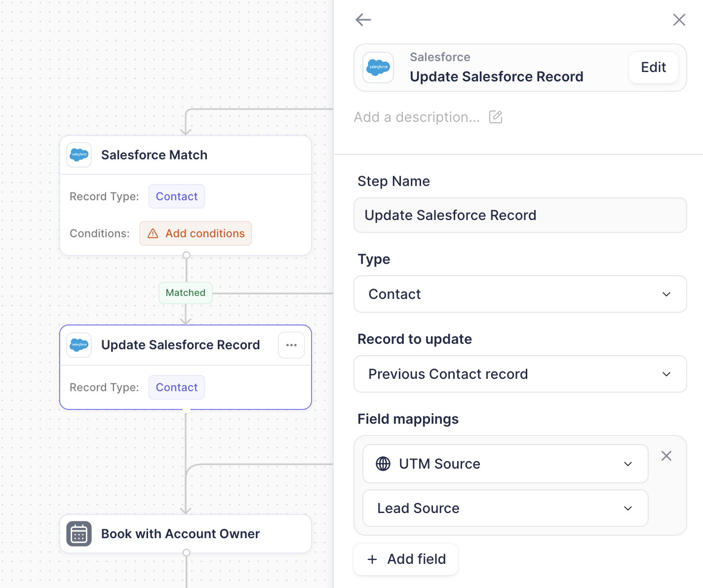Focus the Step Name input field

pyautogui.click(x=520, y=215)
